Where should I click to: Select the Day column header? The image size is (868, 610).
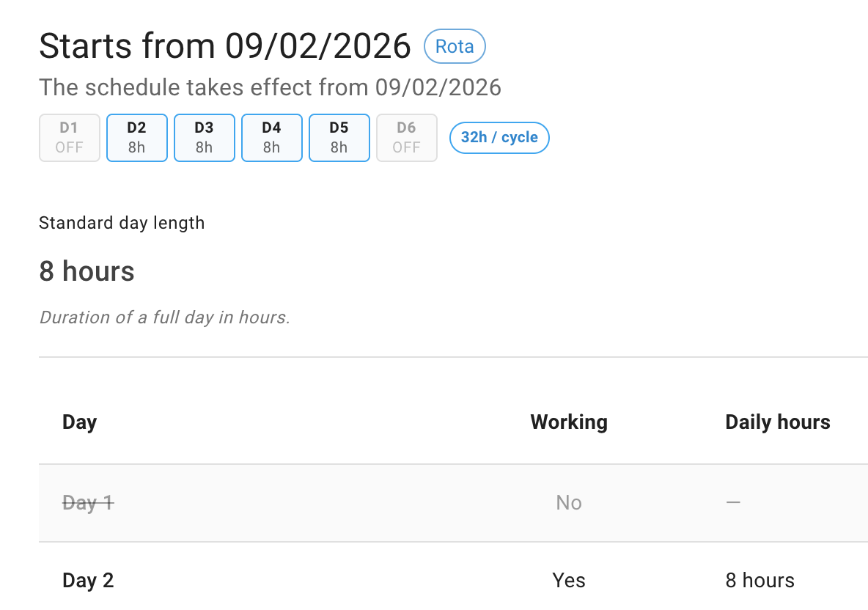coord(79,422)
